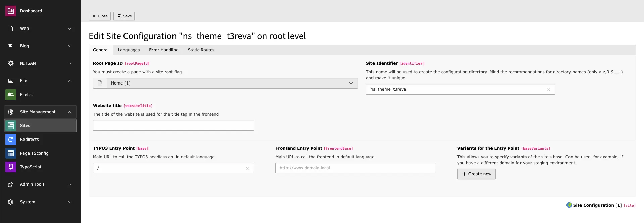Click the [frontendBase] field tag

[338, 148]
